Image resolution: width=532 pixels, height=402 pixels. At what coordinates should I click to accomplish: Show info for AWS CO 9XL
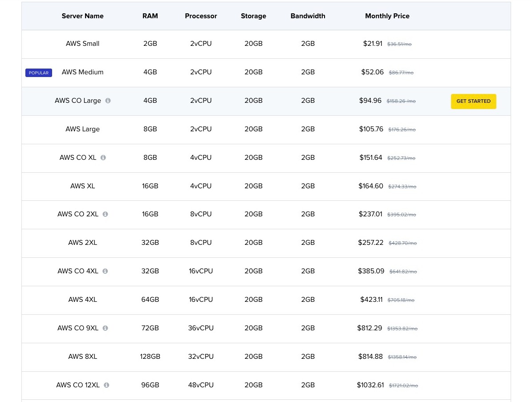pyautogui.click(x=105, y=329)
